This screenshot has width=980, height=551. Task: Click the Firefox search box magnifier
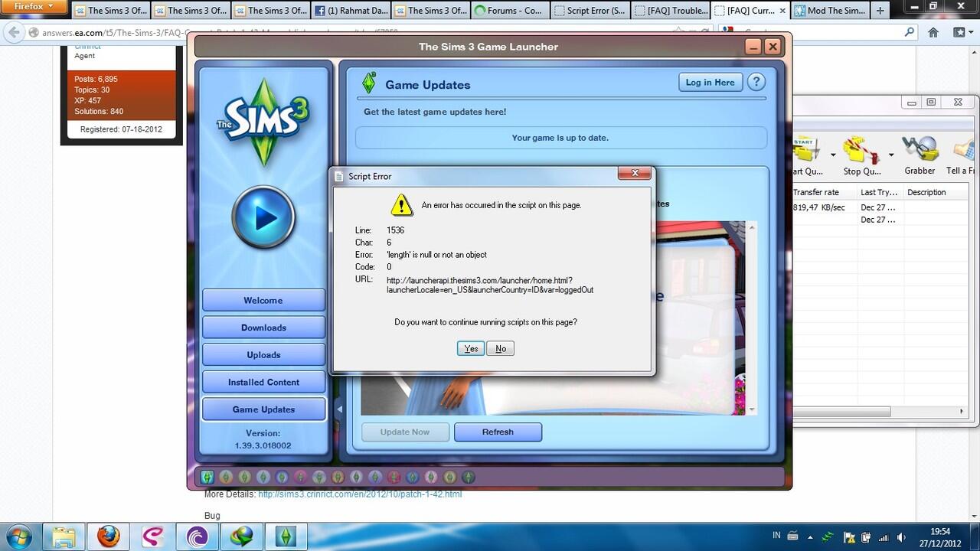(910, 32)
